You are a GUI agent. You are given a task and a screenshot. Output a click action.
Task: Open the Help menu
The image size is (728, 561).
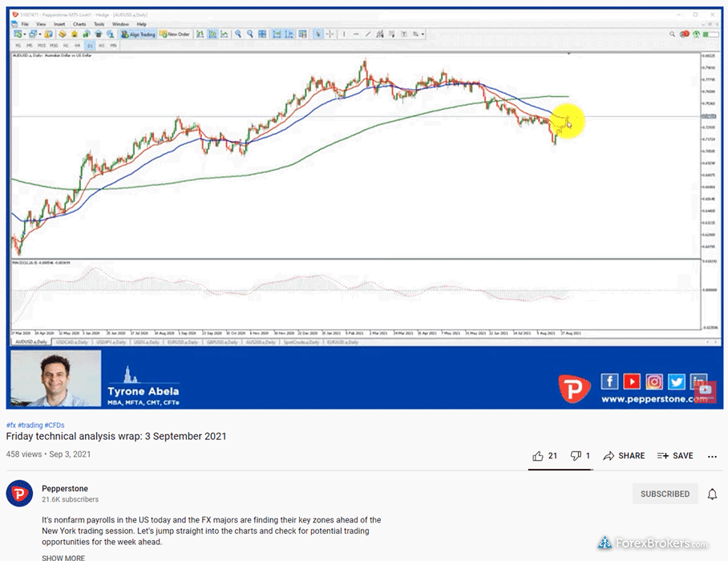click(x=142, y=24)
